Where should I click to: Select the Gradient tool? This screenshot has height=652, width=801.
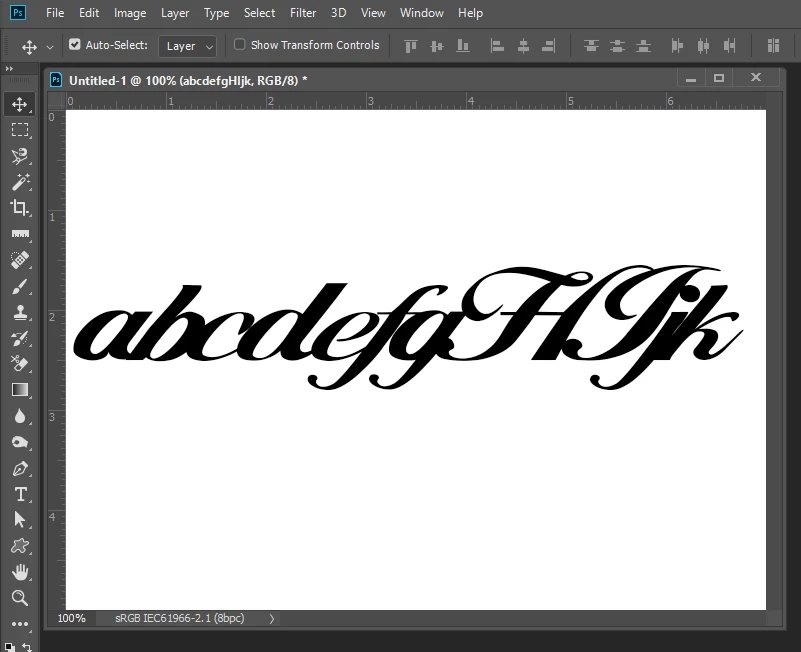click(x=20, y=390)
